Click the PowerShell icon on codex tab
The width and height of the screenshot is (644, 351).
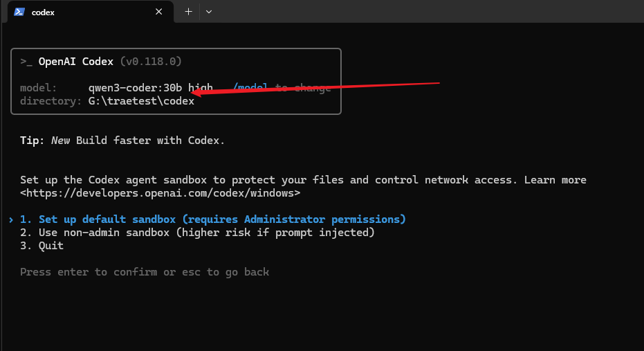click(19, 12)
